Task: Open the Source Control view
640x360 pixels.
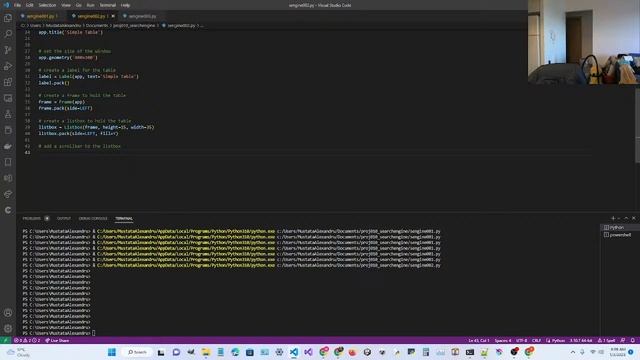Action: (8, 50)
